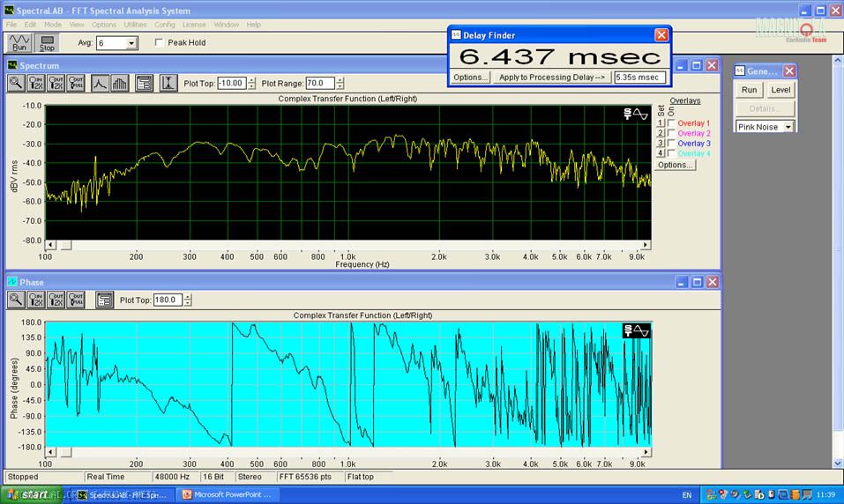Open the Mode menu
Screen dimensions: 844x504
tap(53, 25)
